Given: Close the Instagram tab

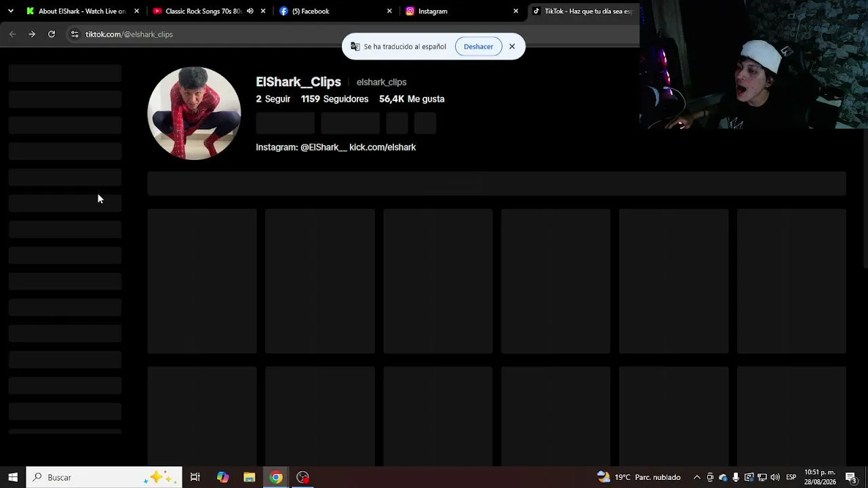Looking at the screenshot, I should (x=515, y=11).
